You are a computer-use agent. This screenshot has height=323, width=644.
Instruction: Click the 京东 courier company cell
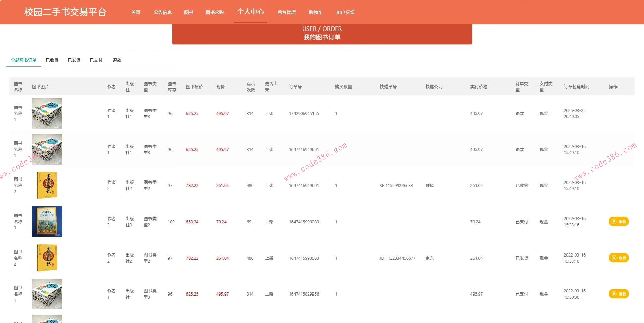[x=430, y=258]
